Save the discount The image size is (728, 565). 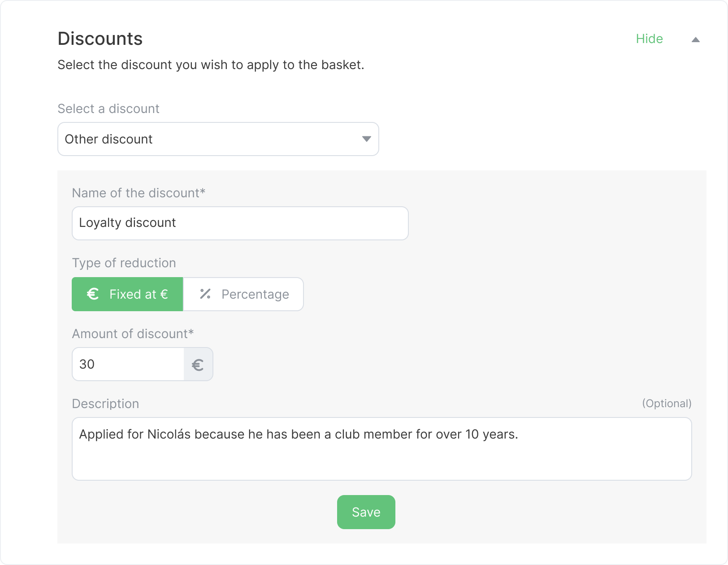[366, 512]
